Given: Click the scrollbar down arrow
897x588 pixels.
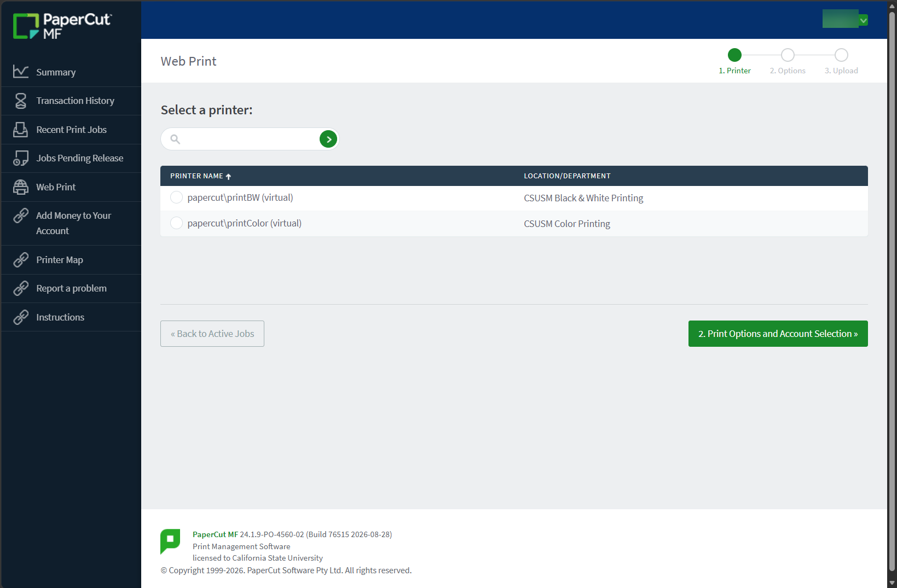Looking at the screenshot, I should (x=892, y=583).
